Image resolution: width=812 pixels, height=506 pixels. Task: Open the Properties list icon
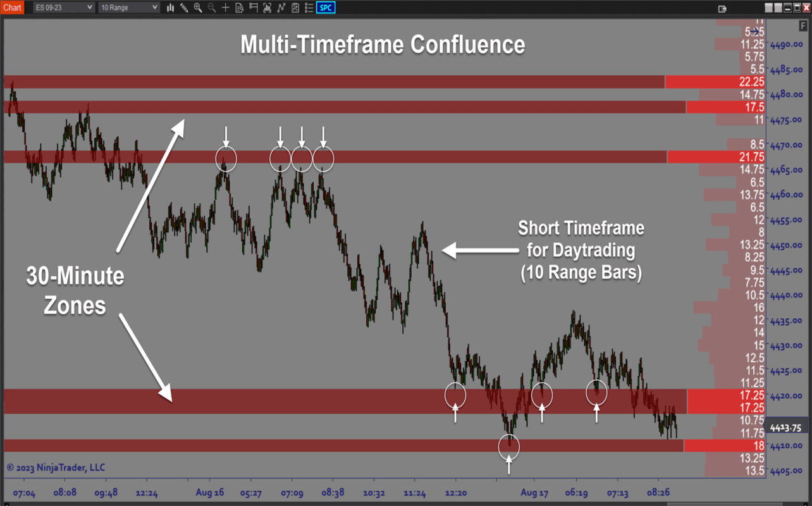309,8
